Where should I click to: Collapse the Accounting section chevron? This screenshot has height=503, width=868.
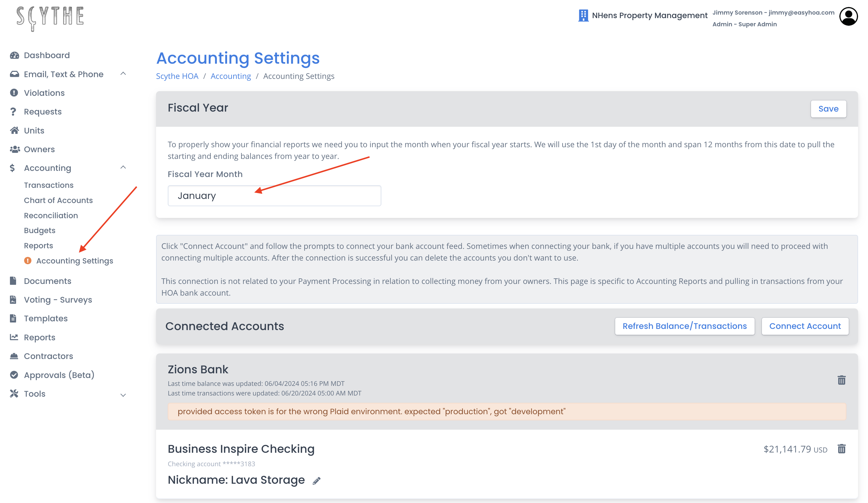tap(123, 167)
